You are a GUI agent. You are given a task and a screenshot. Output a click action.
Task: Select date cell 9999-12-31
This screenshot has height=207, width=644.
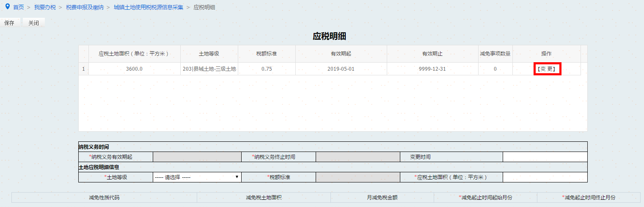(x=432, y=69)
